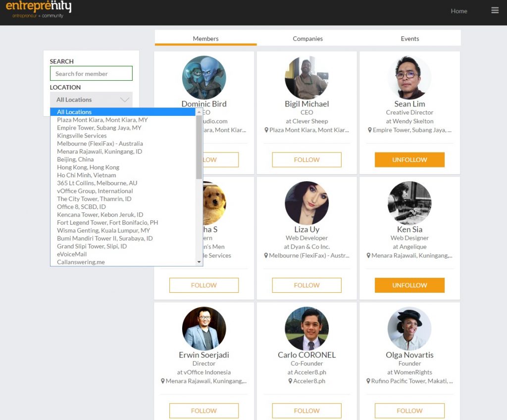Click location pin on Sean Lim's card
Screen dimensions: 507x420
[369, 130]
